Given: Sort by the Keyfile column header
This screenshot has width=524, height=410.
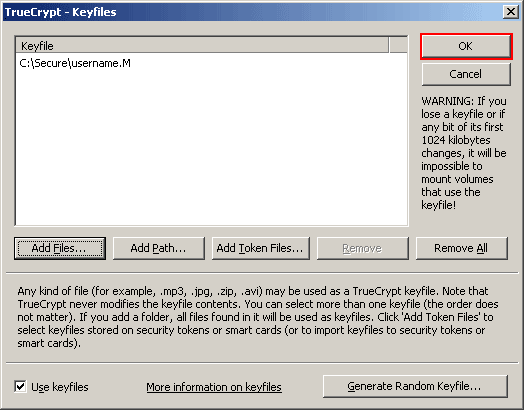Looking at the screenshot, I should (203, 46).
